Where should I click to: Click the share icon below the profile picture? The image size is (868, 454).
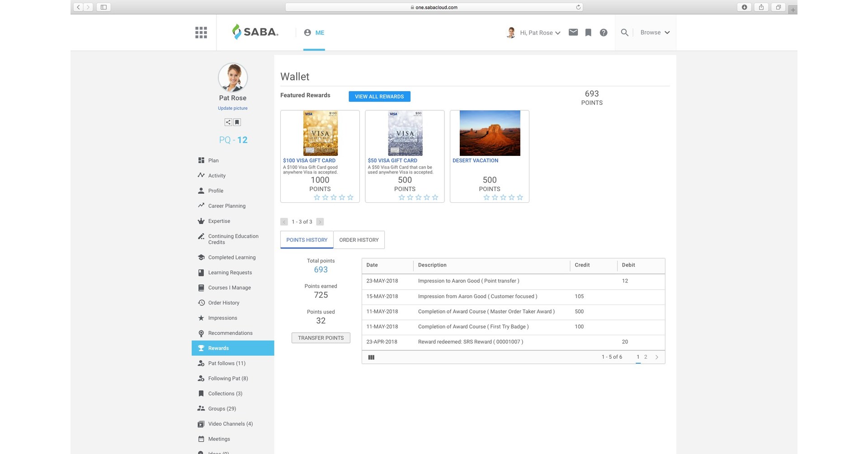228,122
